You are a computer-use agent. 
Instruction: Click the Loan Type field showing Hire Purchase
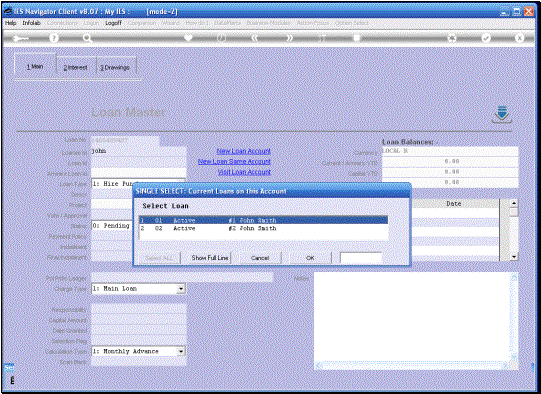[138, 184]
